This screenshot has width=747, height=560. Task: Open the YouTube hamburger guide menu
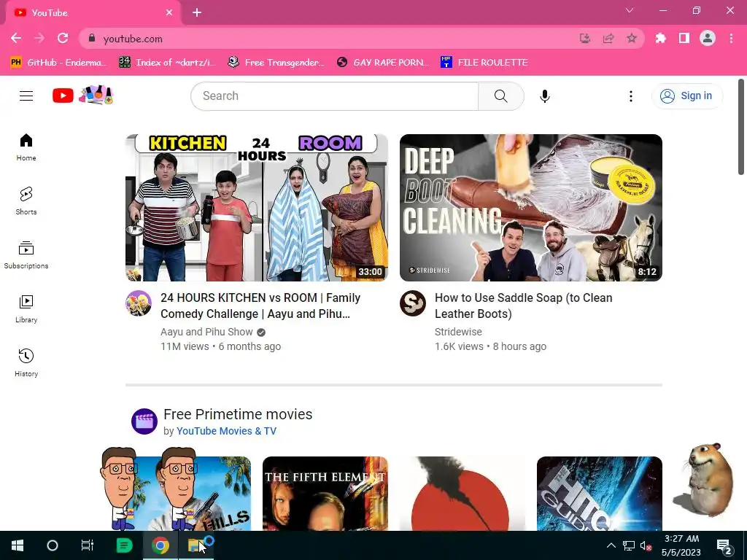[x=26, y=96]
